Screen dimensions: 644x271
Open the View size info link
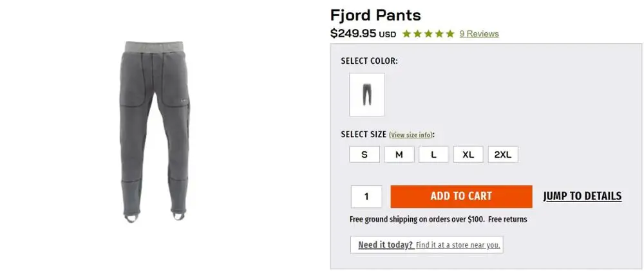coord(411,135)
